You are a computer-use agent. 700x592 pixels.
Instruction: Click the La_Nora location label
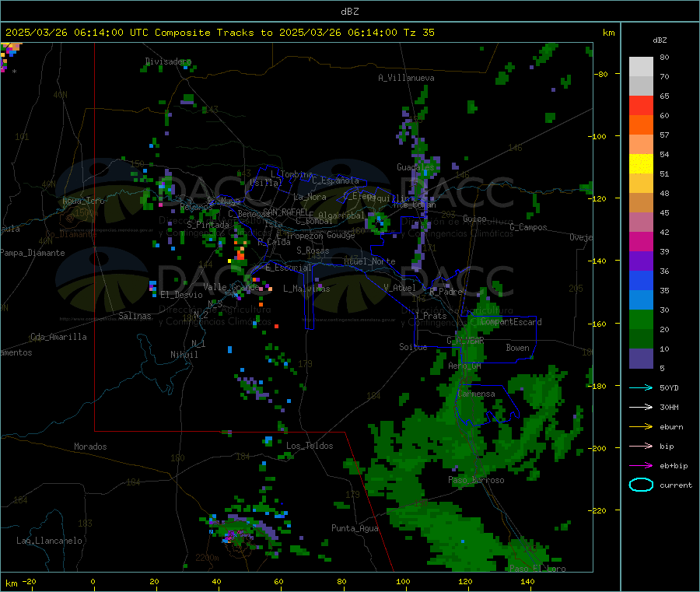pos(310,197)
